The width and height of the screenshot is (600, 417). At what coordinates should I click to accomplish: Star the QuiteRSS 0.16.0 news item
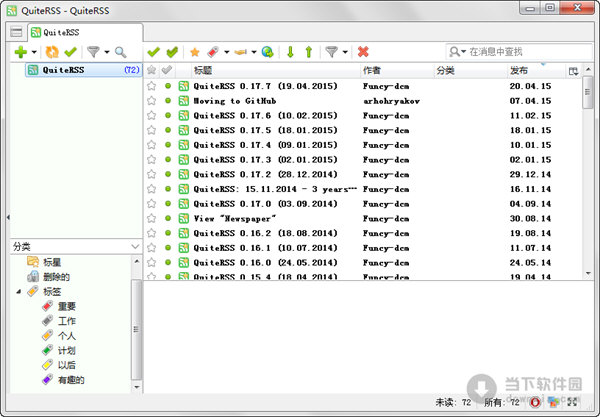pos(152,262)
